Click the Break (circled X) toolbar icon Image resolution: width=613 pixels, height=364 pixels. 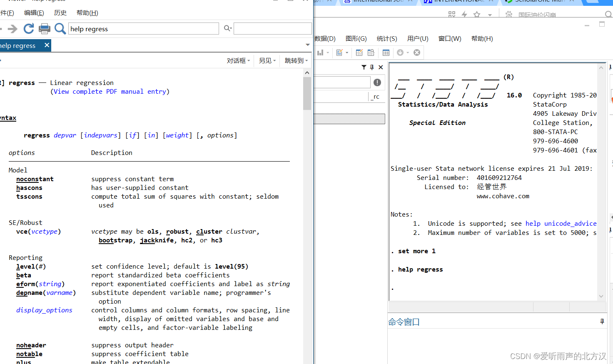417,52
